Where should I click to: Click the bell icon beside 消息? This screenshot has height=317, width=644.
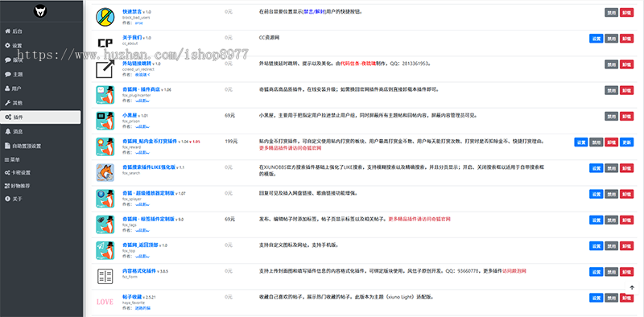(7, 131)
